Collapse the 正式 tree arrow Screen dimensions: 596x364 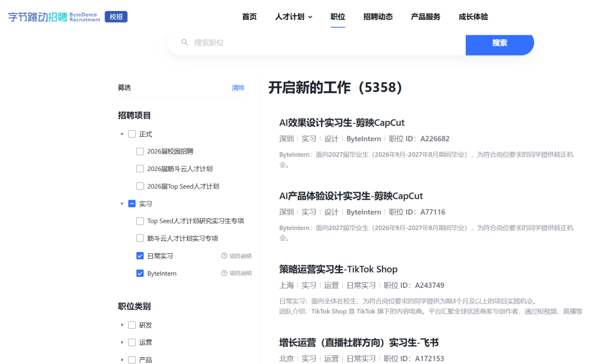(x=122, y=134)
